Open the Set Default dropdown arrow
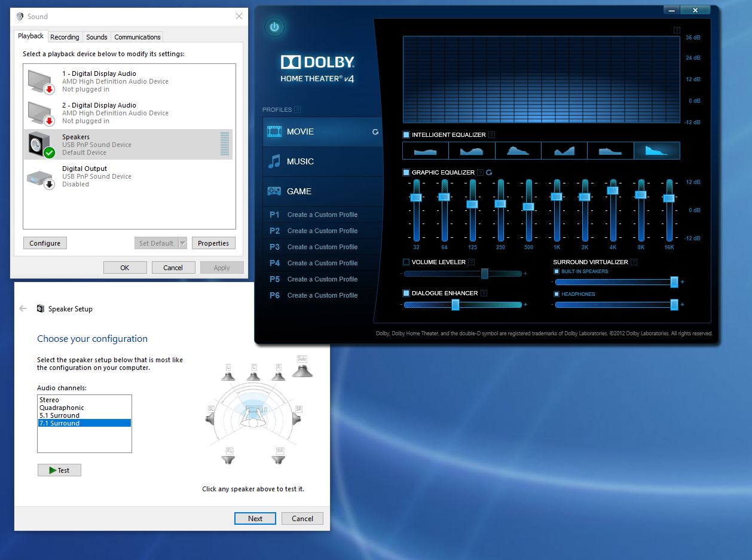Image resolution: width=752 pixels, height=560 pixels. point(182,243)
